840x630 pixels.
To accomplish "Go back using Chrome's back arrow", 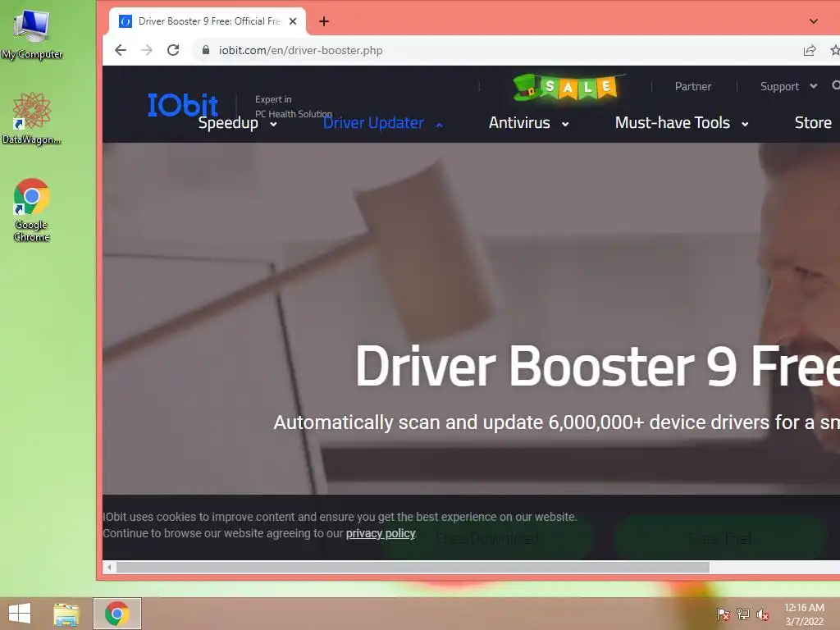I will [121, 50].
